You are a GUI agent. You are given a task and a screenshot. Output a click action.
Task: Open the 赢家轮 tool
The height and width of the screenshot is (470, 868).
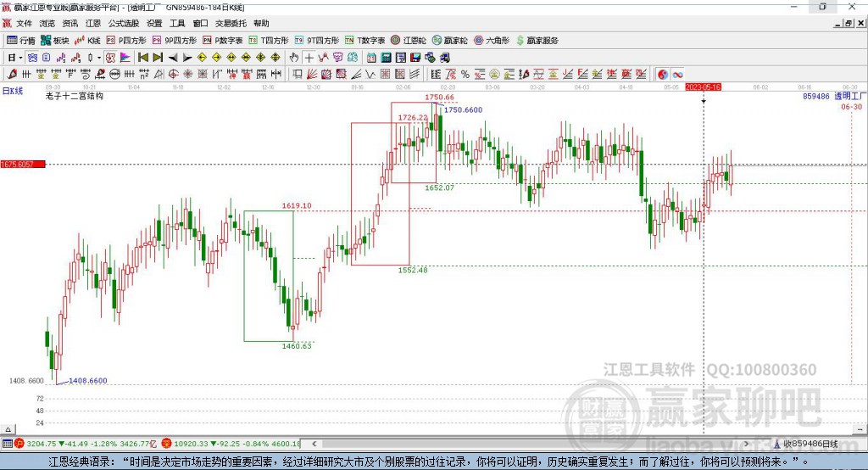[450, 41]
